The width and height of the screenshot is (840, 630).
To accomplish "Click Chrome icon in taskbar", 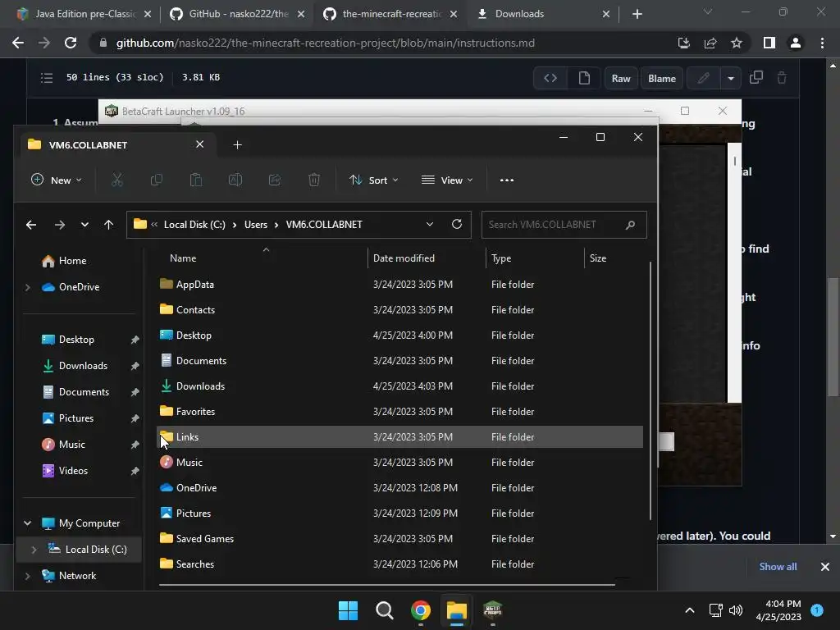I will (421, 610).
